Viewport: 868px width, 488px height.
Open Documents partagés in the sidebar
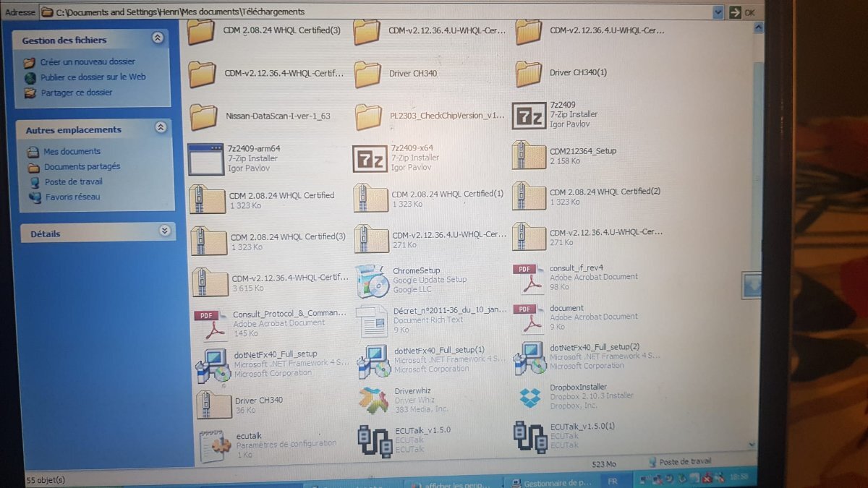coord(82,167)
